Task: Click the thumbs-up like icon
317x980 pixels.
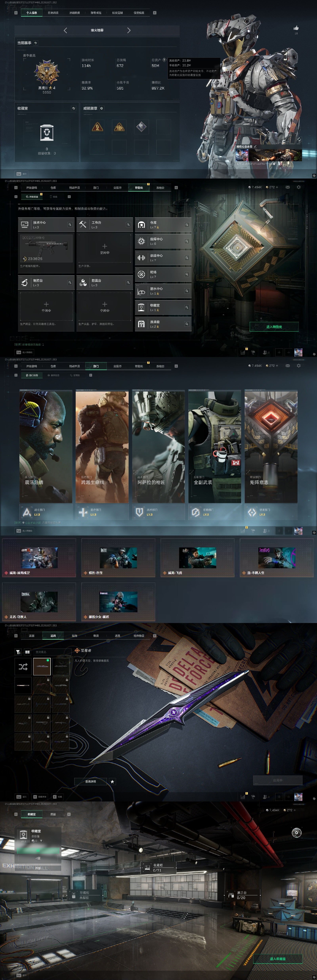Action: pyautogui.click(x=296, y=28)
